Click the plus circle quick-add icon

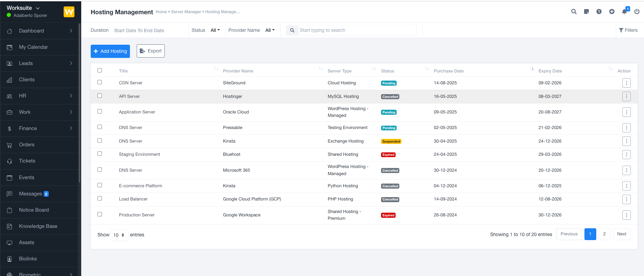[x=612, y=12]
